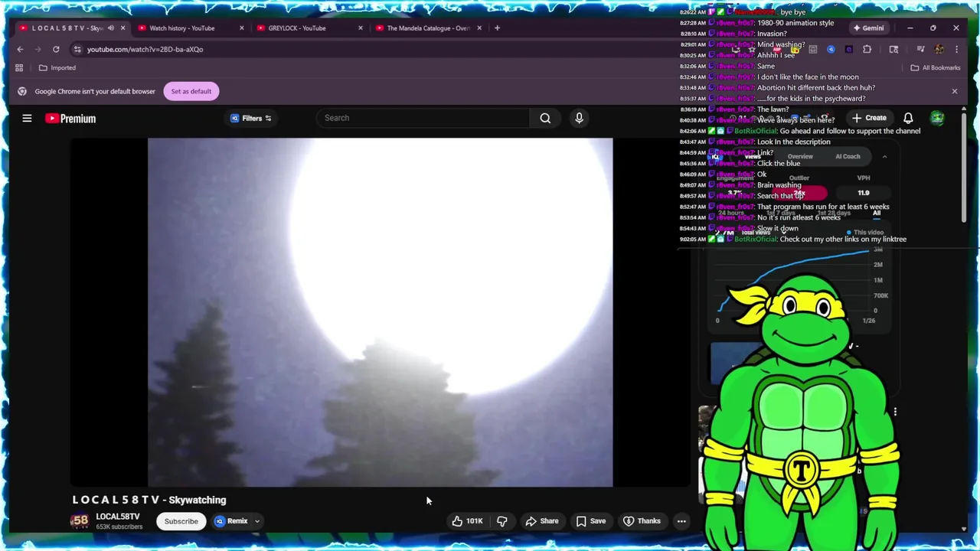
Task: Dismiss the default browser infobar
Action: (955, 91)
